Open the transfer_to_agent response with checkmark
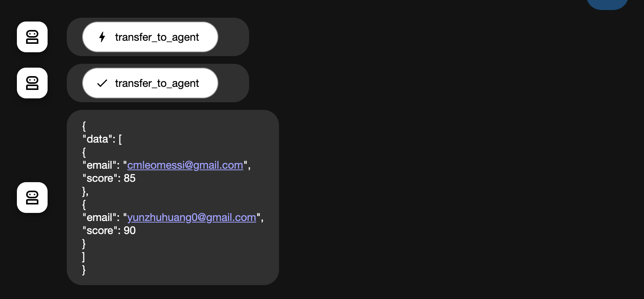This screenshot has width=644, height=299. point(150,83)
